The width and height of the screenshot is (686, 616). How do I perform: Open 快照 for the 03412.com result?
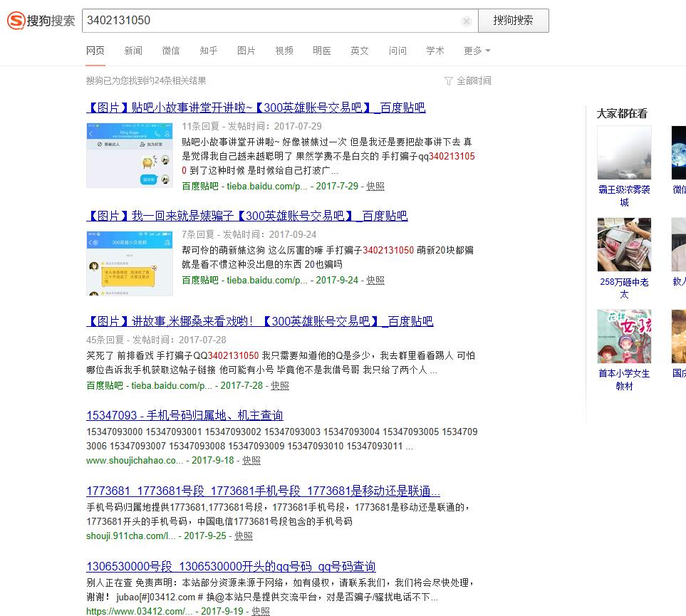point(261,611)
